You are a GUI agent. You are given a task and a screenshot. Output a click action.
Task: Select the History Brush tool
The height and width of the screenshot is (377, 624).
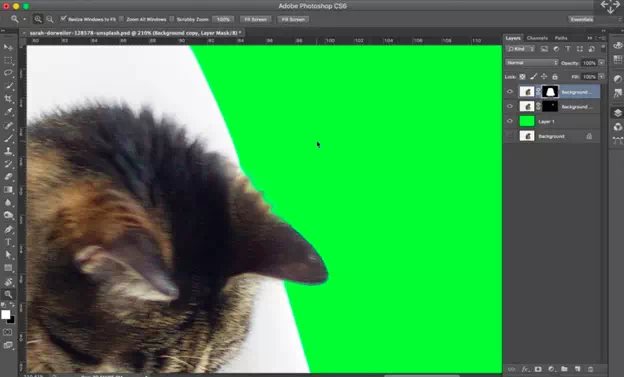(x=8, y=164)
